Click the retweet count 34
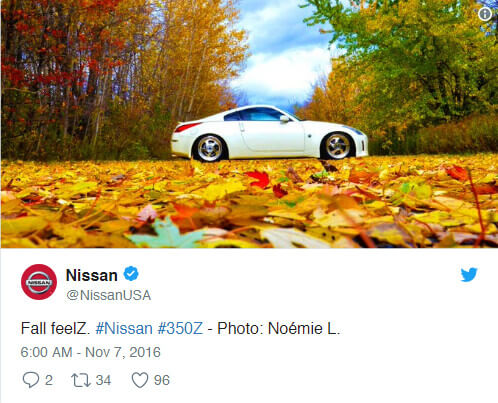The image size is (498, 403). (x=103, y=380)
